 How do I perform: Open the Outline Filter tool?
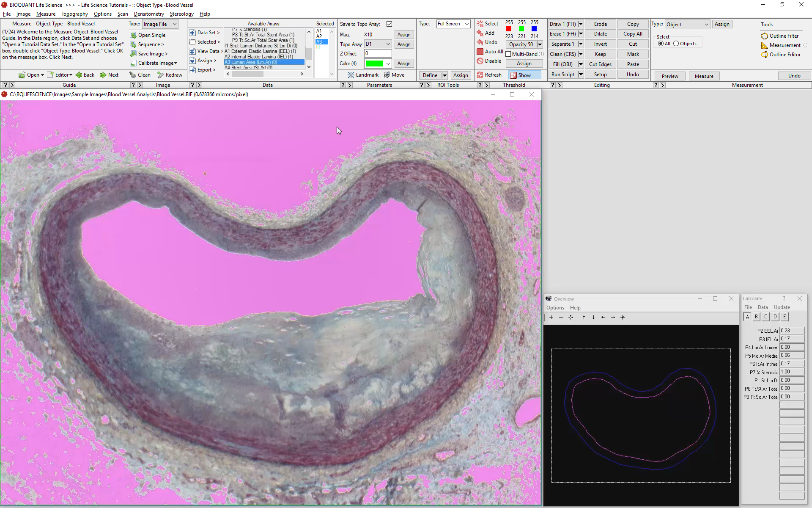[x=780, y=36]
